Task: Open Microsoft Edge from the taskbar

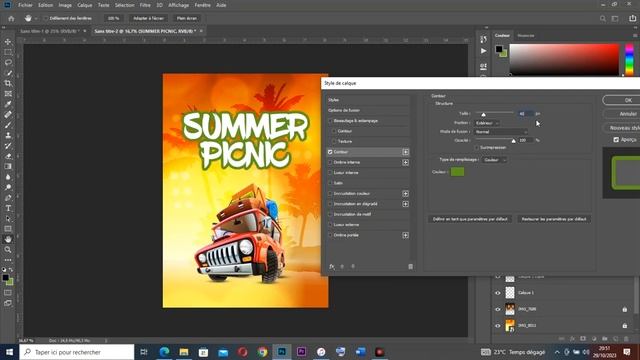Action: [x=164, y=352]
